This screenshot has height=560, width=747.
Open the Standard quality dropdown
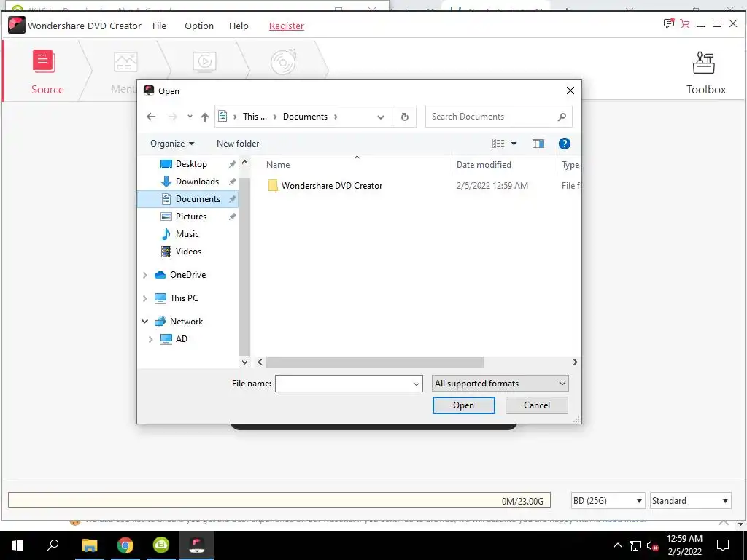pos(690,500)
